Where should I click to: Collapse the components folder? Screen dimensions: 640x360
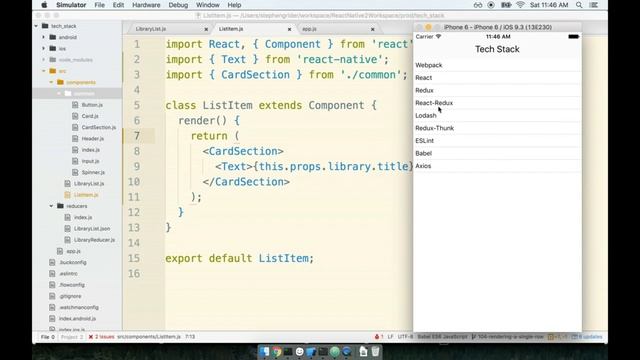(x=51, y=82)
